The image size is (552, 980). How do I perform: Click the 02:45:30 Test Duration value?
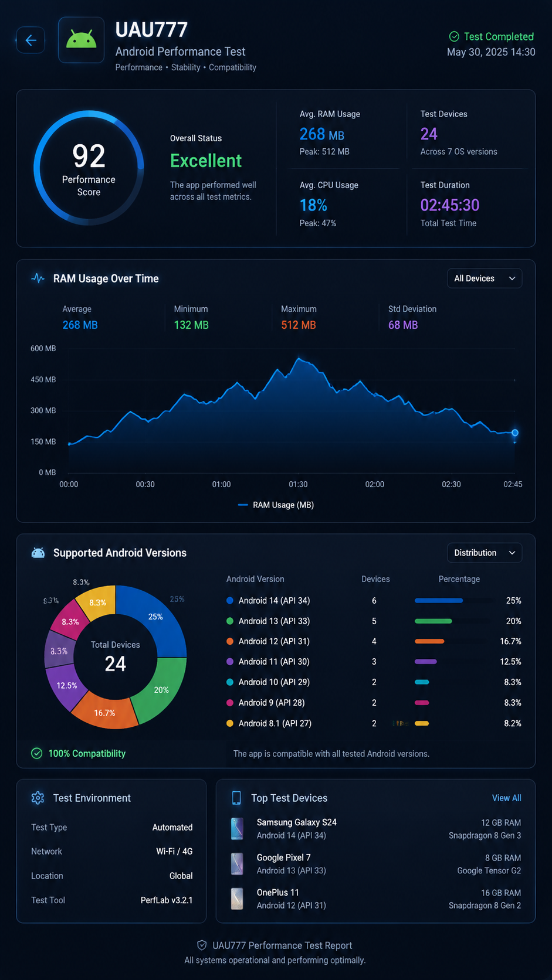tap(450, 205)
